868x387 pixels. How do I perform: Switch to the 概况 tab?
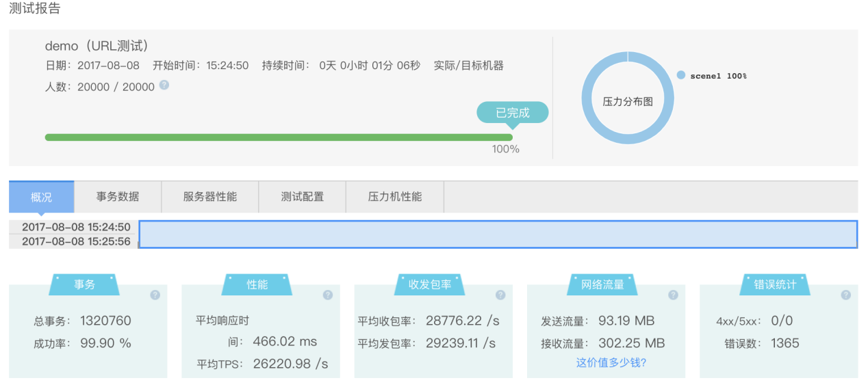pyautogui.click(x=41, y=197)
